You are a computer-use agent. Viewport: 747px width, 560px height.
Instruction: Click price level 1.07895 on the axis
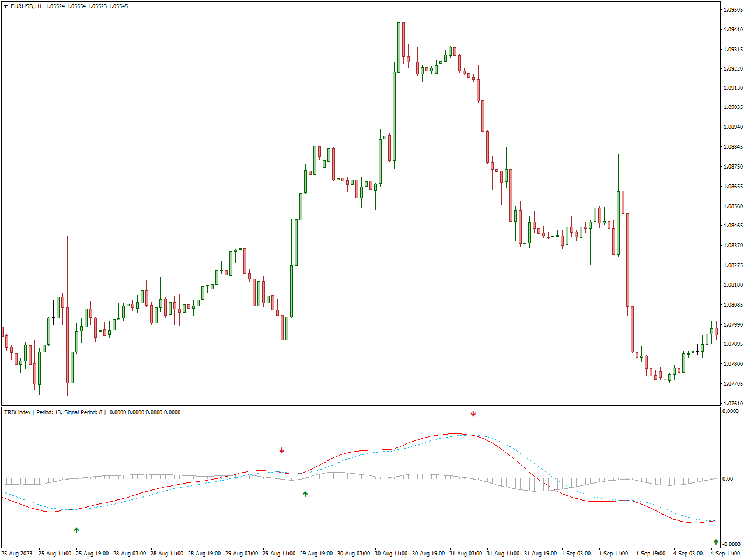(733, 344)
